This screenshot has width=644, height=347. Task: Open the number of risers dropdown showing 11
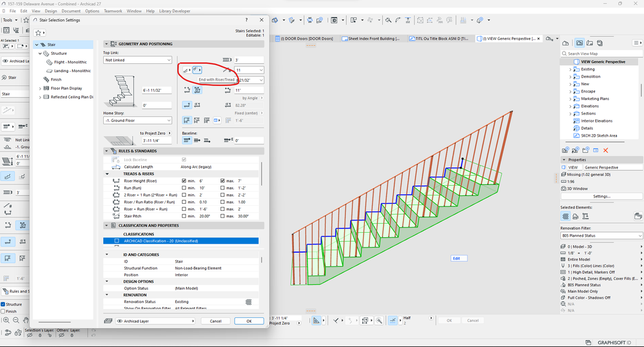249,70
